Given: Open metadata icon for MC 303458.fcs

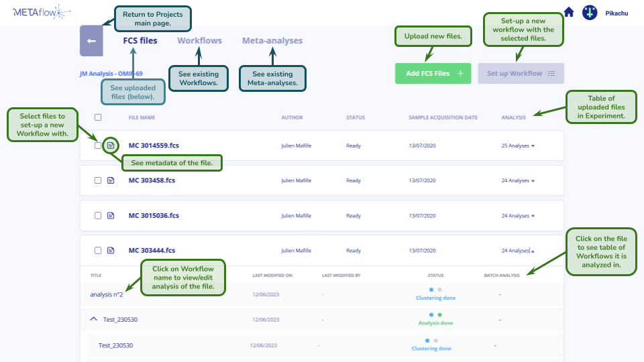Looking at the screenshot, I should click(x=111, y=180).
